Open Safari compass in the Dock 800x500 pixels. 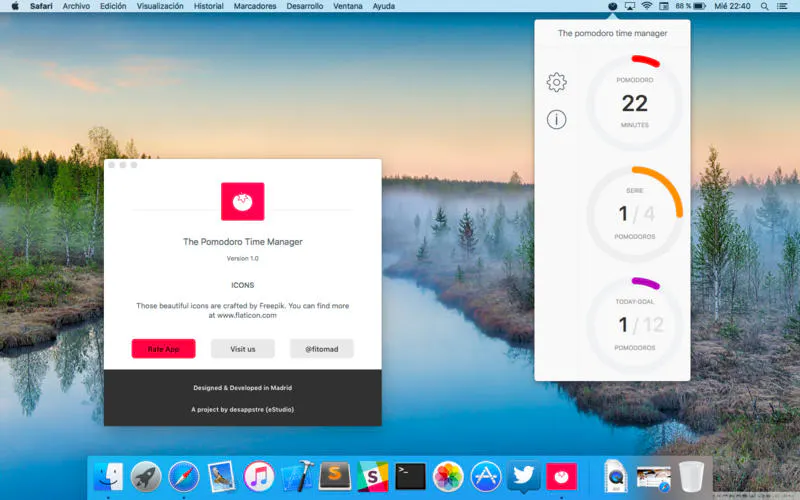click(x=184, y=477)
